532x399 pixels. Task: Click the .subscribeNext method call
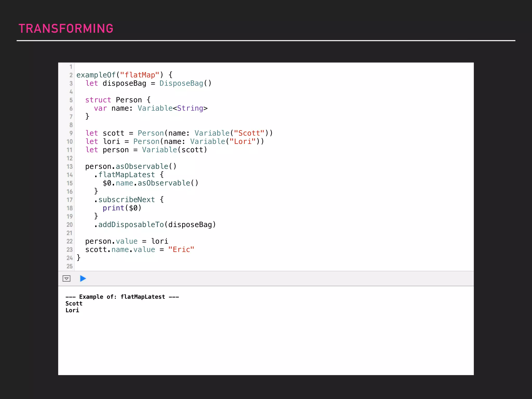(x=126, y=200)
